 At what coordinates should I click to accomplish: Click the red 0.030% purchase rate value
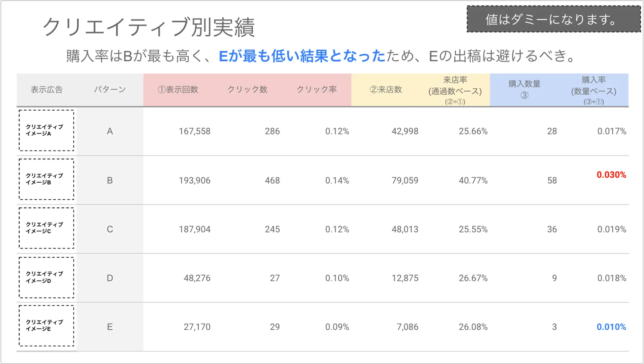(611, 175)
